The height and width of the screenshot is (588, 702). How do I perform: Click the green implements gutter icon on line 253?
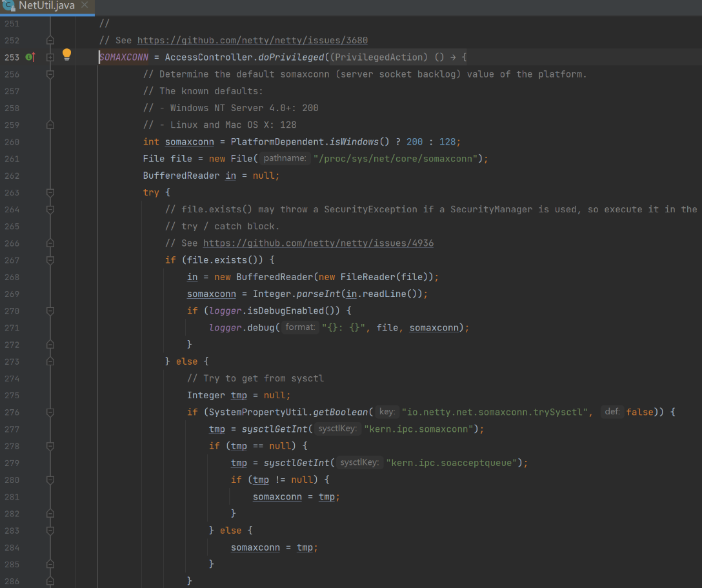pyautogui.click(x=30, y=57)
